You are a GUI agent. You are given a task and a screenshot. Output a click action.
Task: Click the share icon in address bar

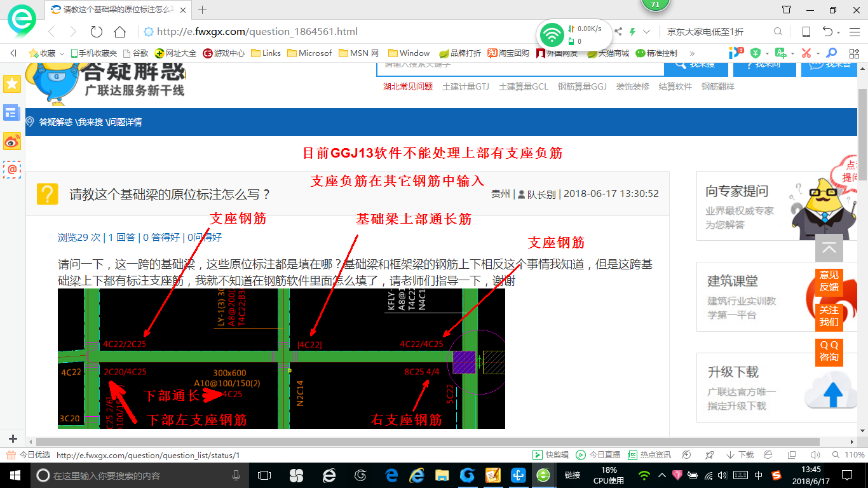click(x=618, y=32)
